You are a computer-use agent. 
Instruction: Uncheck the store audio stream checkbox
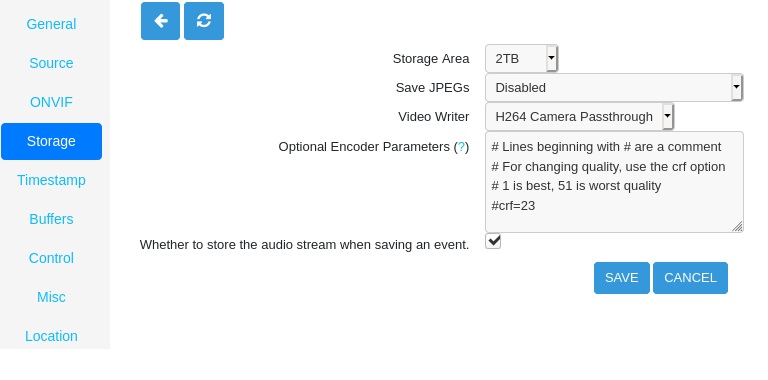pyautogui.click(x=493, y=241)
